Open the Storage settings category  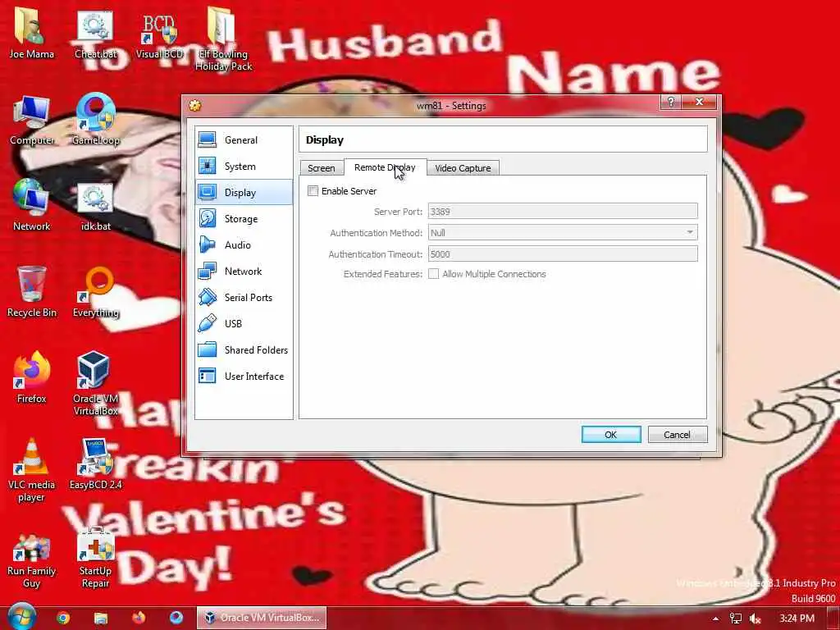(244, 218)
